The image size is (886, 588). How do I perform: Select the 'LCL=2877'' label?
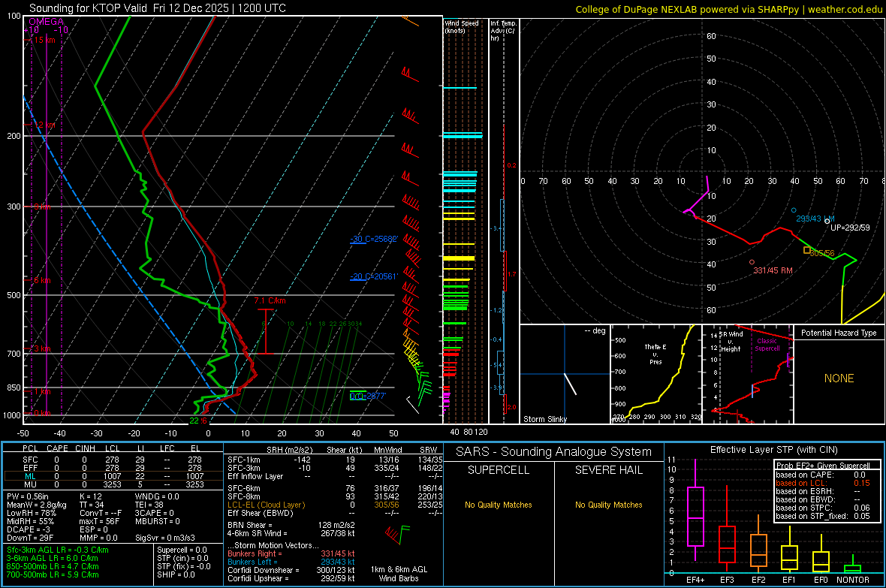point(368,397)
